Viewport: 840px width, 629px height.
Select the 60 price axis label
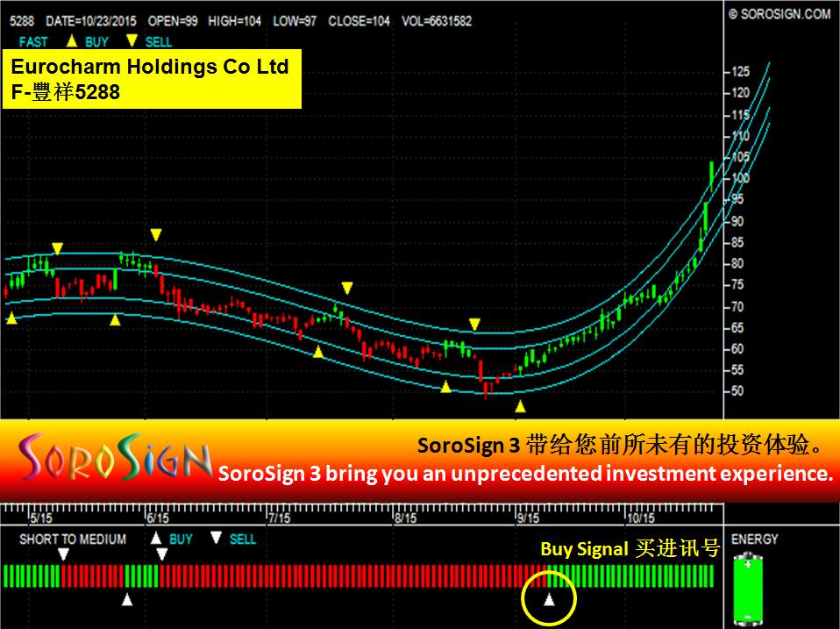(x=737, y=349)
